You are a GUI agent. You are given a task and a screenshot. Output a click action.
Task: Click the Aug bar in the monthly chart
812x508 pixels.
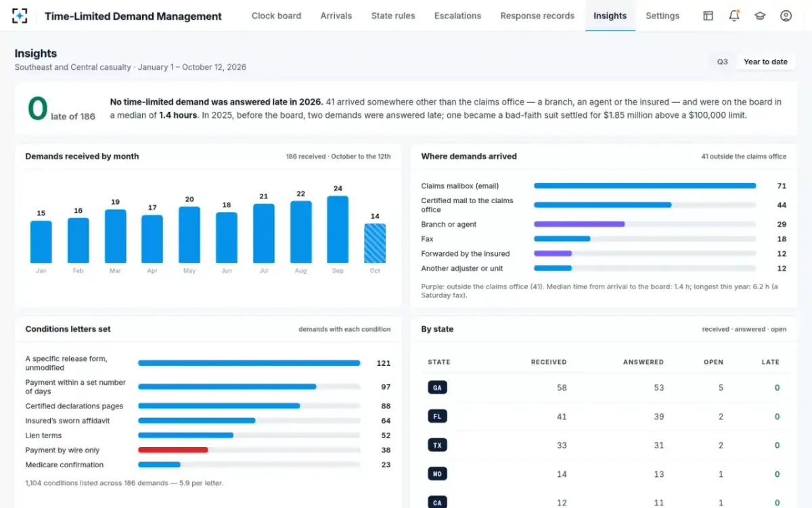point(301,232)
